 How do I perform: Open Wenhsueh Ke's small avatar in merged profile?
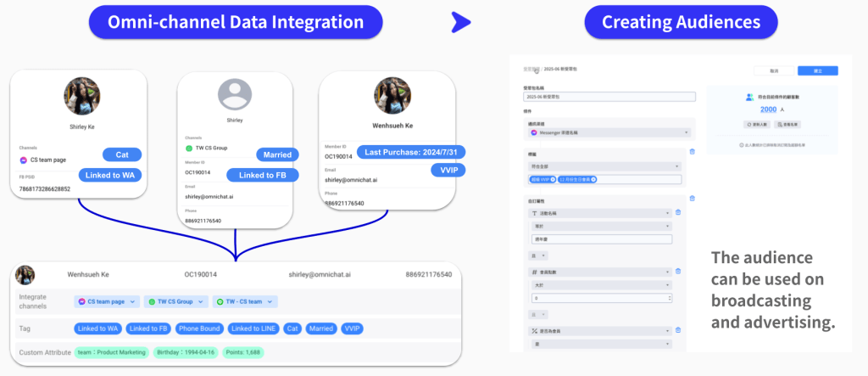[x=25, y=275]
